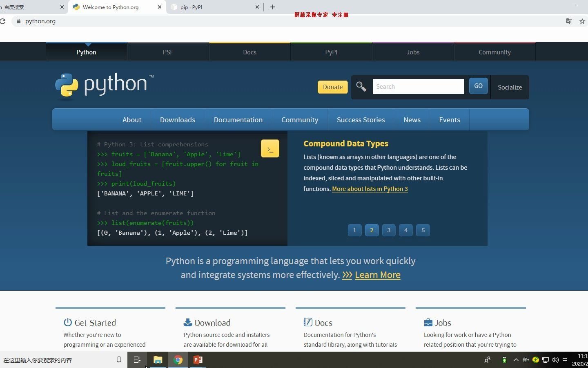Open the Docs top-bar tab
The width and height of the screenshot is (588, 368).
click(249, 52)
